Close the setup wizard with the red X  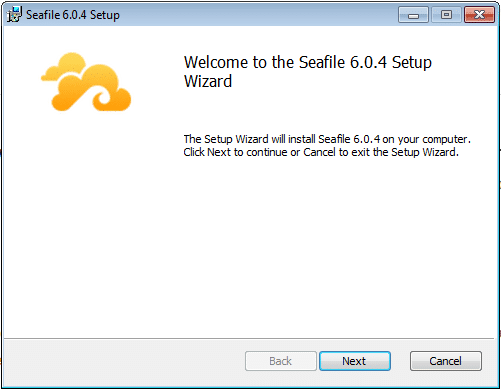[x=479, y=15]
